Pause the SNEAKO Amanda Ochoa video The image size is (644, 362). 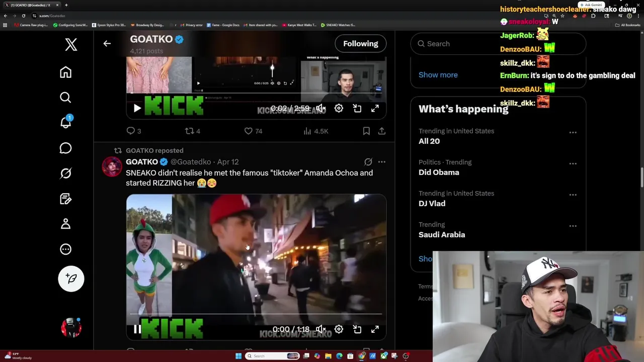tap(137, 329)
